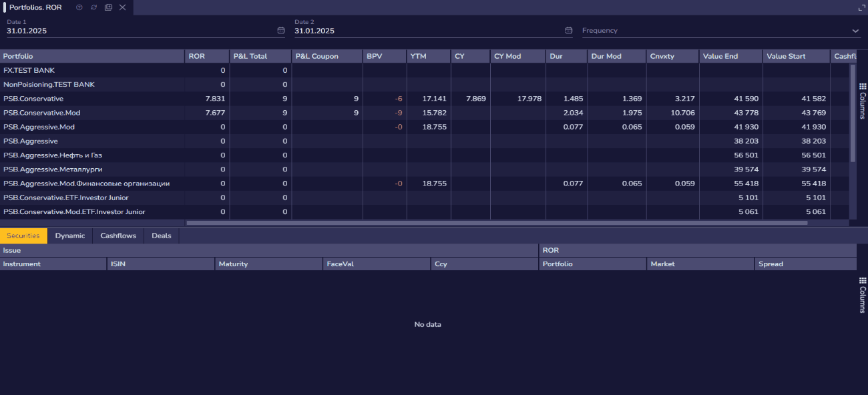This screenshot has height=395, width=868.
Task: Click the duplicate panel icon in tab
Action: pos(108,7)
